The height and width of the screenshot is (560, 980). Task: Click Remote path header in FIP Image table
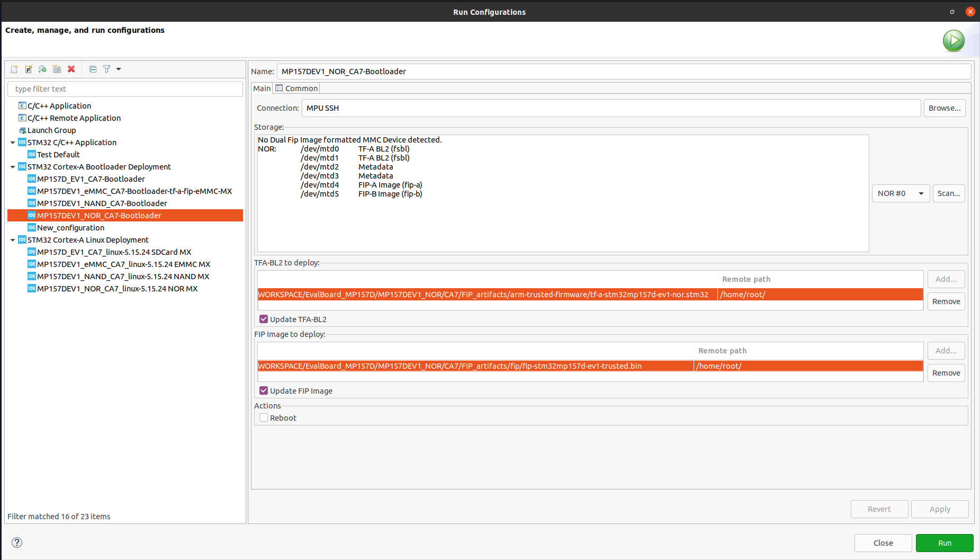point(722,351)
